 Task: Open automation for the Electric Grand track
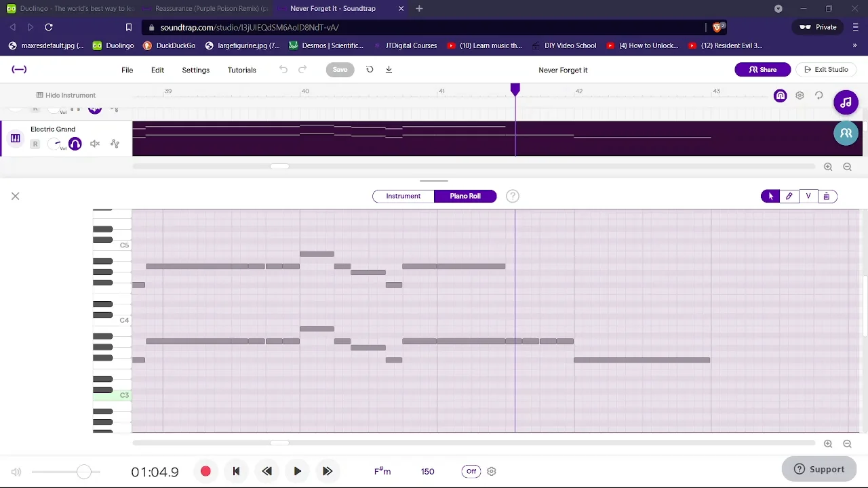point(115,144)
